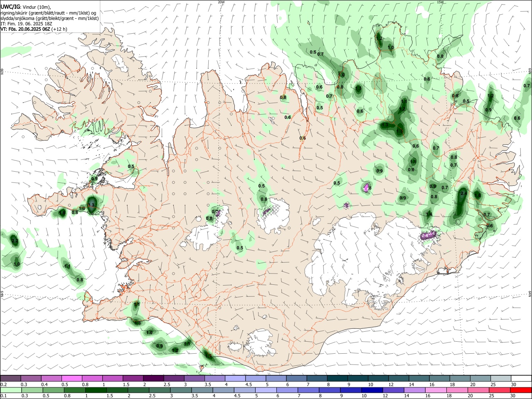This screenshot has width=532, height=399.
Task: Click the bright pink swatch between 0.5 and 0.8 in upper legend
Action: [72, 379]
